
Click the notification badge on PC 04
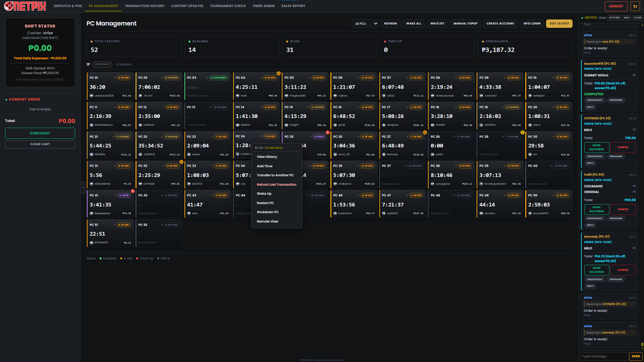coord(278,73)
